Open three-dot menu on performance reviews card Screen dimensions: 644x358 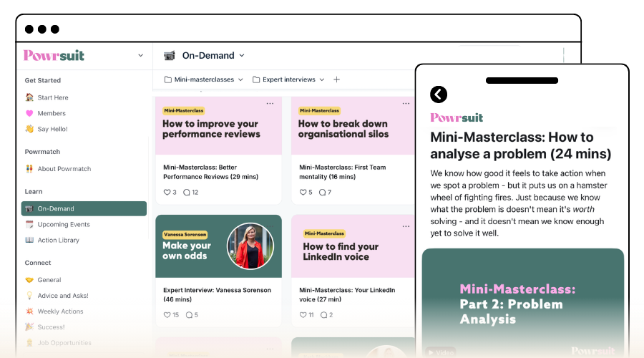point(270,104)
